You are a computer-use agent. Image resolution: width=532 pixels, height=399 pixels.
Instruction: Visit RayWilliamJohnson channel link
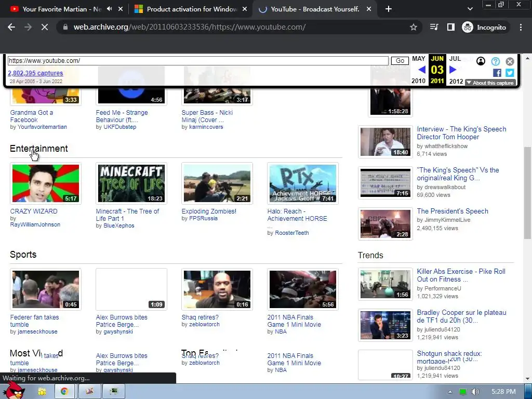click(35, 224)
